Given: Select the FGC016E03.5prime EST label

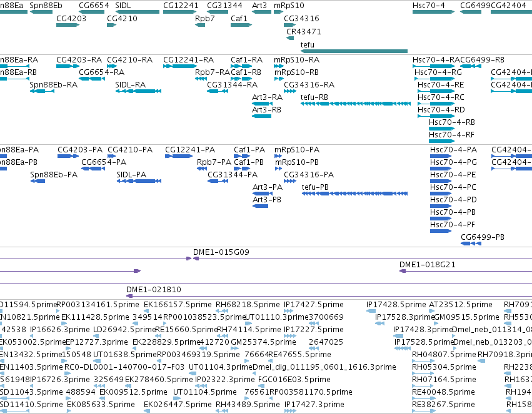Looking at the screenshot, I should [x=294, y=380].
